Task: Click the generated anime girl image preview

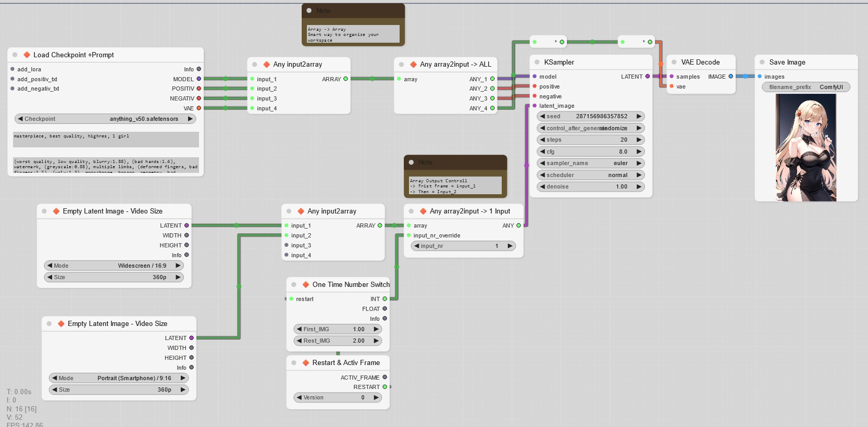Action: tap(805, 147)
